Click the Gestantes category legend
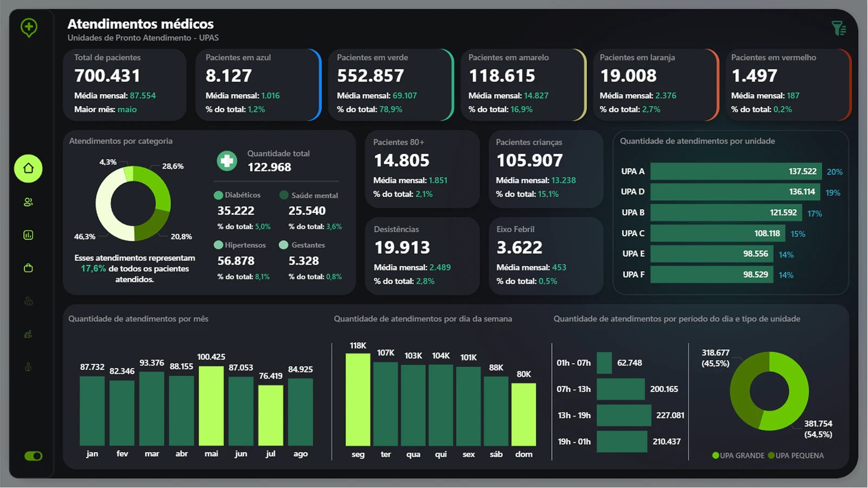 (302, 245)
